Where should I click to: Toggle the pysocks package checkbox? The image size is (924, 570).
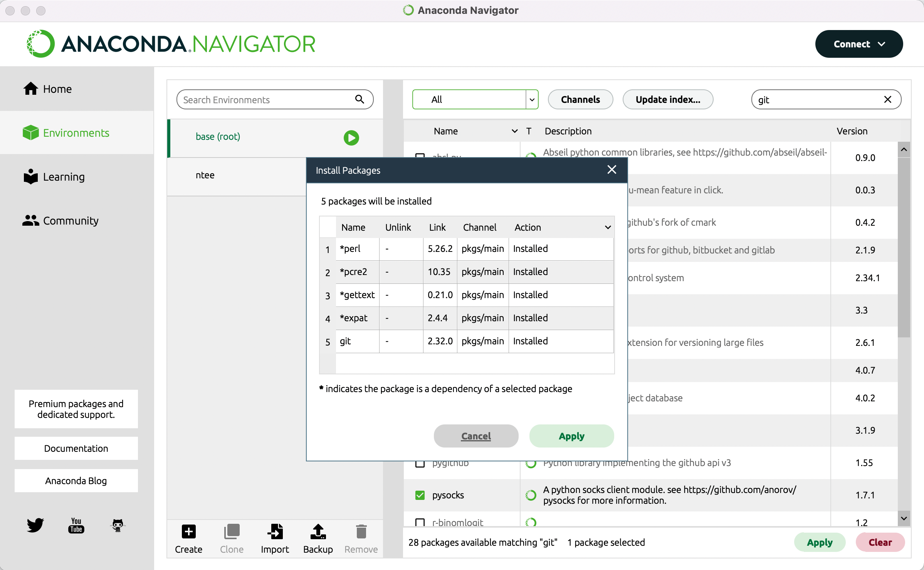pyautogui.click(x=420, y=495)
